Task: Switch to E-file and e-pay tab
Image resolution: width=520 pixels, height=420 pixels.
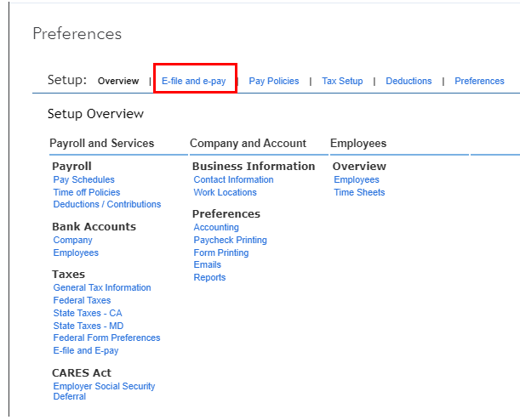Action: (x=194, y=82)
